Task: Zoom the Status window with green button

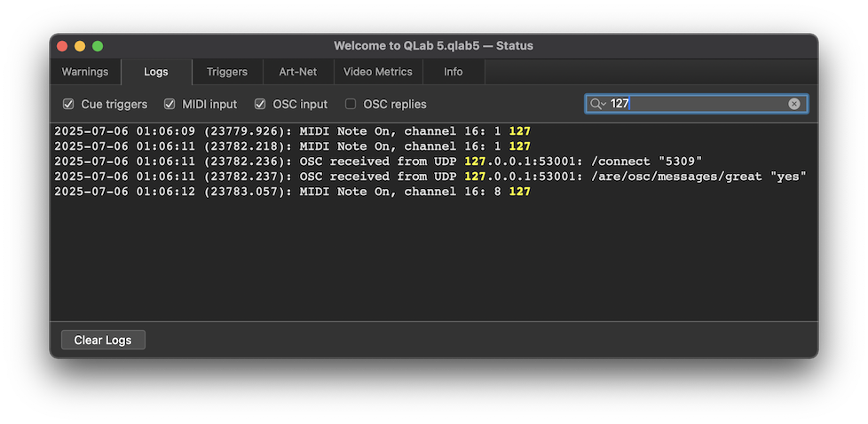Action: [98, 46]
